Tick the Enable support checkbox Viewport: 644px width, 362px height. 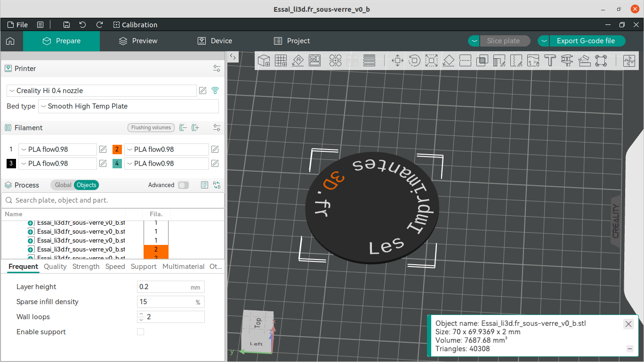tap(140, 332)
